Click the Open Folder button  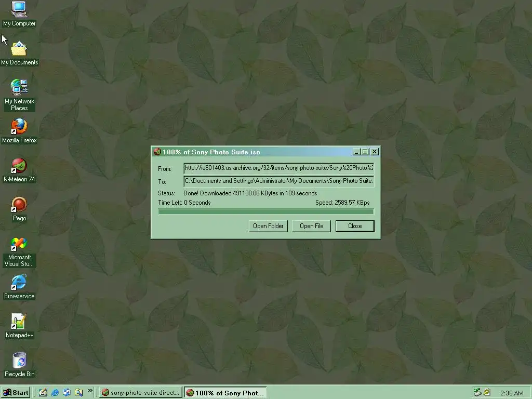pos(268,226)
